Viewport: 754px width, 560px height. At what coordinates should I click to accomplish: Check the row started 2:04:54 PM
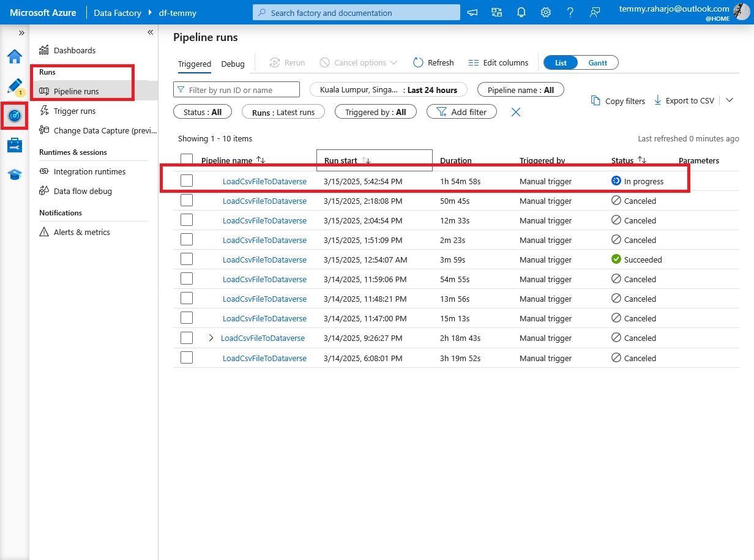(187, 220)
